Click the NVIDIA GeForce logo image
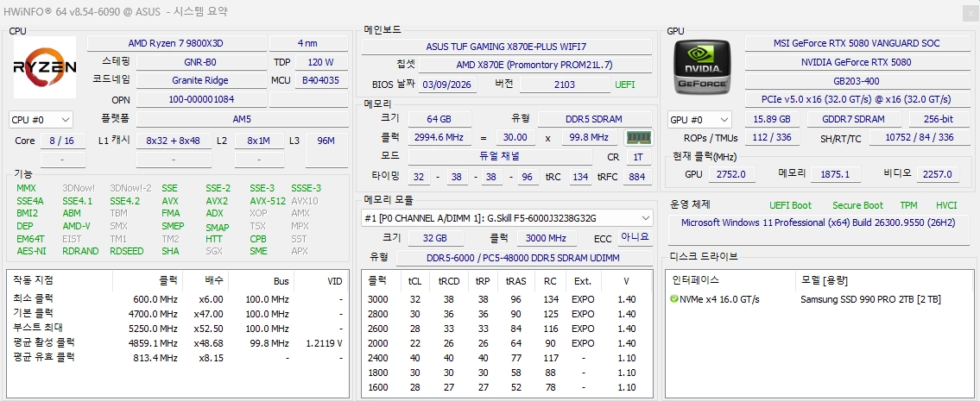 (x=700, y=67)
